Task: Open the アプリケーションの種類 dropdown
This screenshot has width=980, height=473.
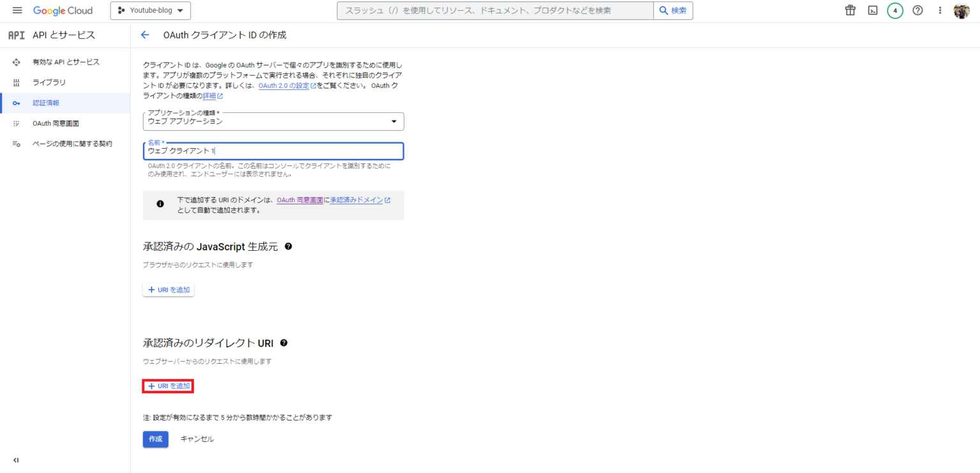Action: 273,121
